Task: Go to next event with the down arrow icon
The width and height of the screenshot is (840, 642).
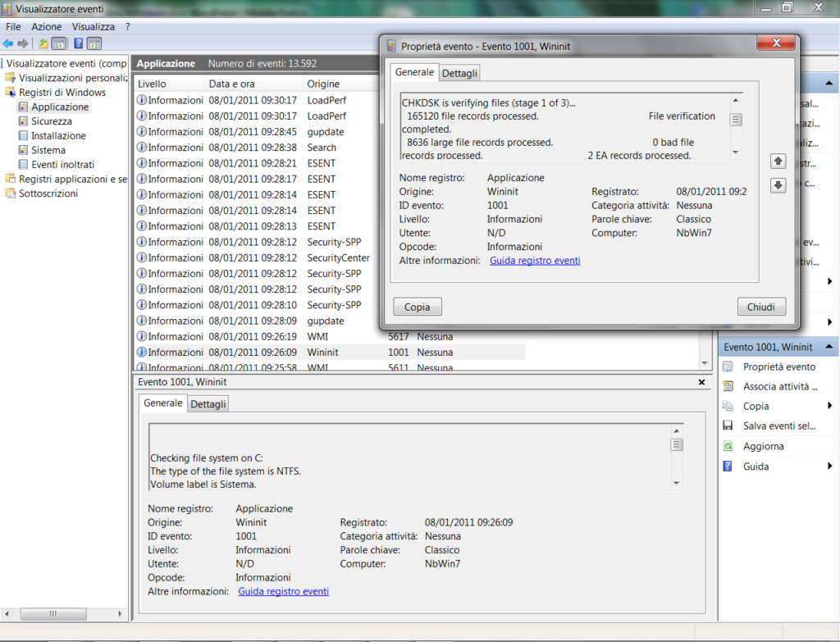Action: pos(778,184)
